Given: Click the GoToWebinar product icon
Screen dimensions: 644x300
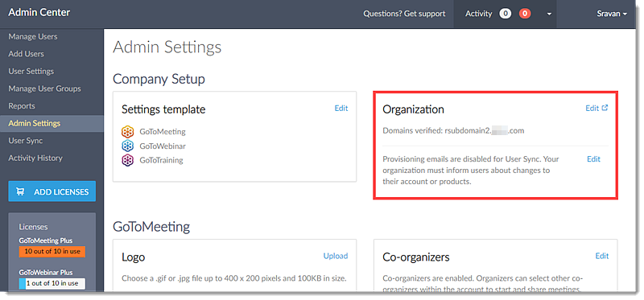Looking at the screenshot, I should pyautogui.click(x=128, y=146).
